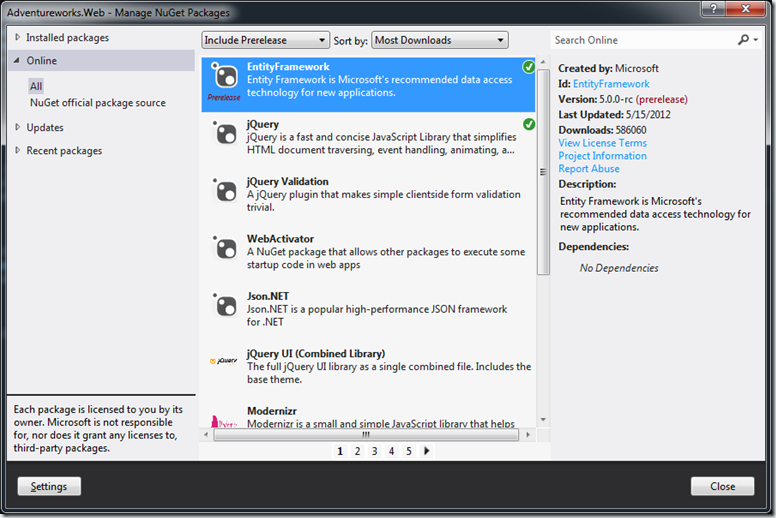This screenshot has width=776, height=518.
Task: Click the search magnifier icon
Action: (x=743, y=40)
